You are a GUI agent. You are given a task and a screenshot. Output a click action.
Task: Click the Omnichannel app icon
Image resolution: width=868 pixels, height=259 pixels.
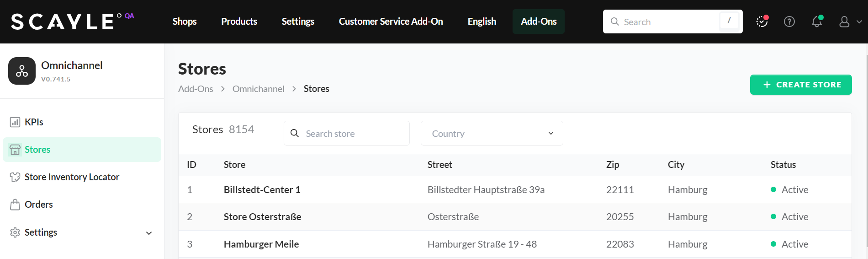coord(22,71)
